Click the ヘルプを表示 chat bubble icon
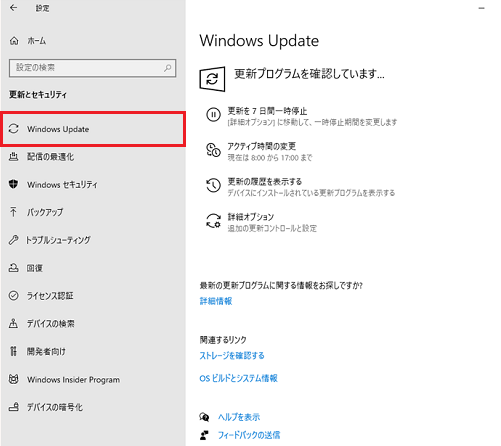The width and height of the screenshot is (501, 446). (x=204, y=417)
